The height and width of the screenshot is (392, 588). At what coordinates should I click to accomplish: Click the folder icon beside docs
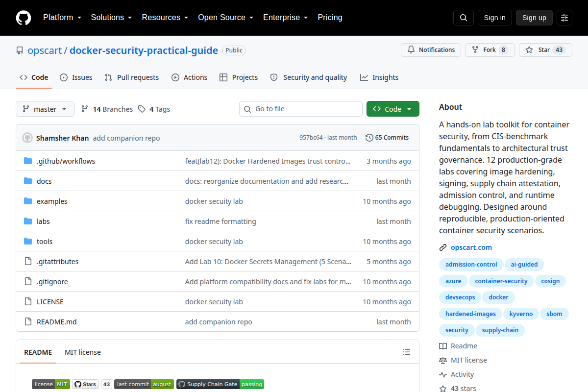(x=28, y=181)
